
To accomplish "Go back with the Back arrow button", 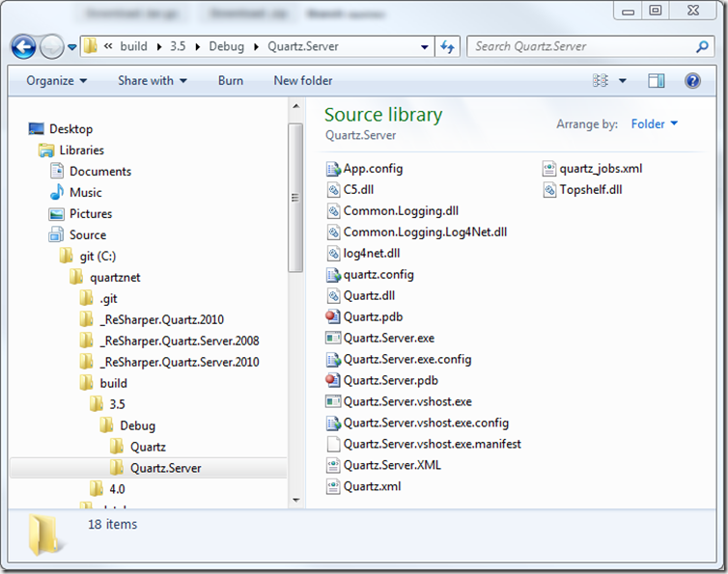I will click(23, 47).
